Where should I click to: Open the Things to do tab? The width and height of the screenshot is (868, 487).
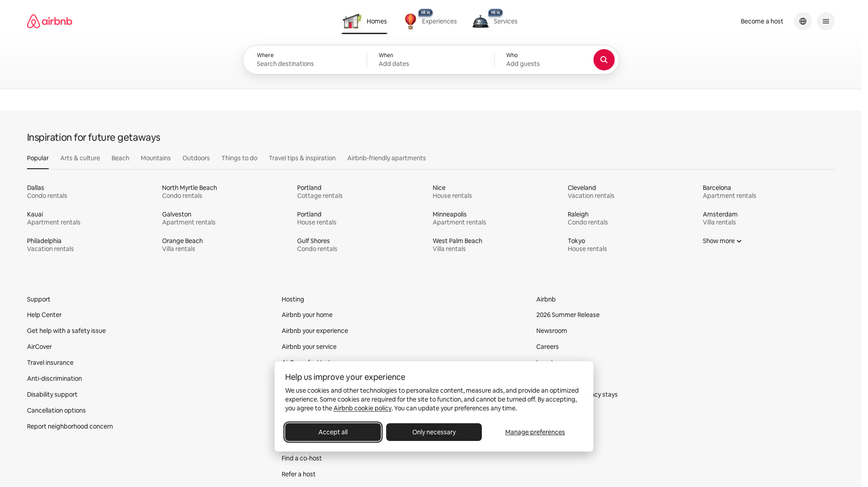coord(239,158)
